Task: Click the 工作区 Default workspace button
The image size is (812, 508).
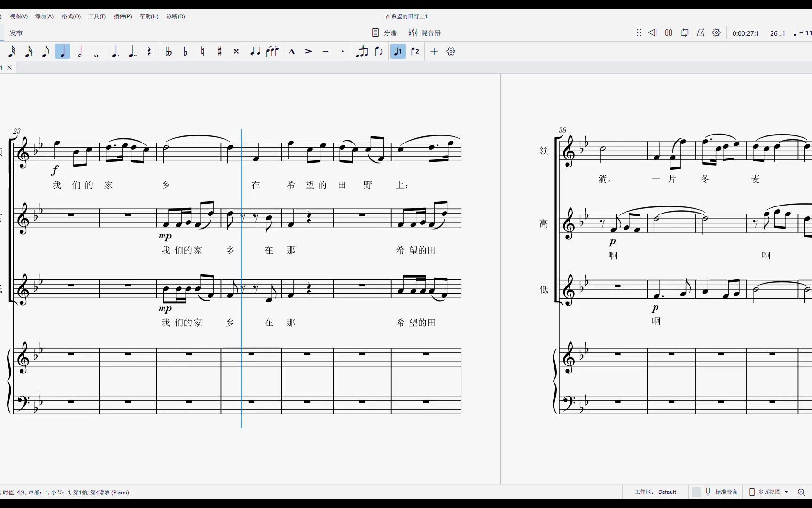Action: tap(655, 492)
